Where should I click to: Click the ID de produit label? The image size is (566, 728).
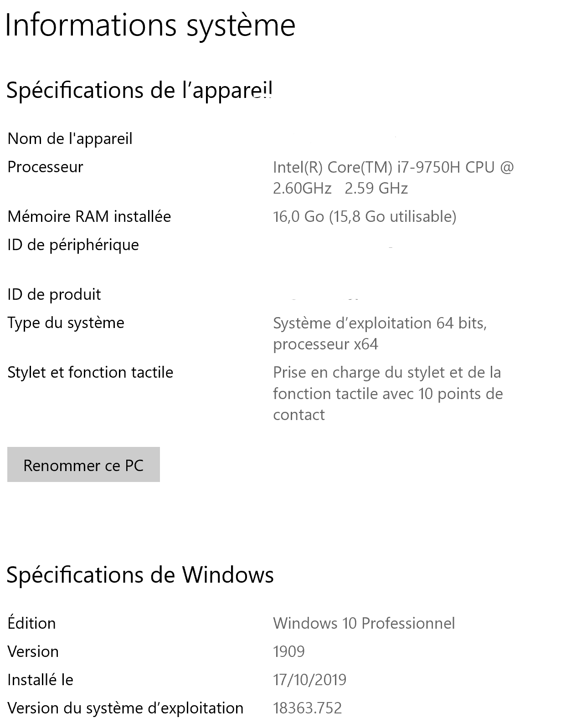point(54,294)
